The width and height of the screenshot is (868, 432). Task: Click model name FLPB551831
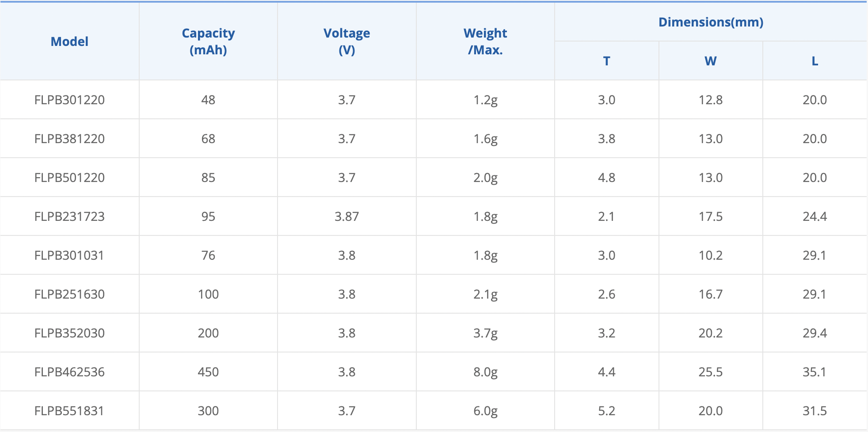pyautogui.click(x=69, y=411)
